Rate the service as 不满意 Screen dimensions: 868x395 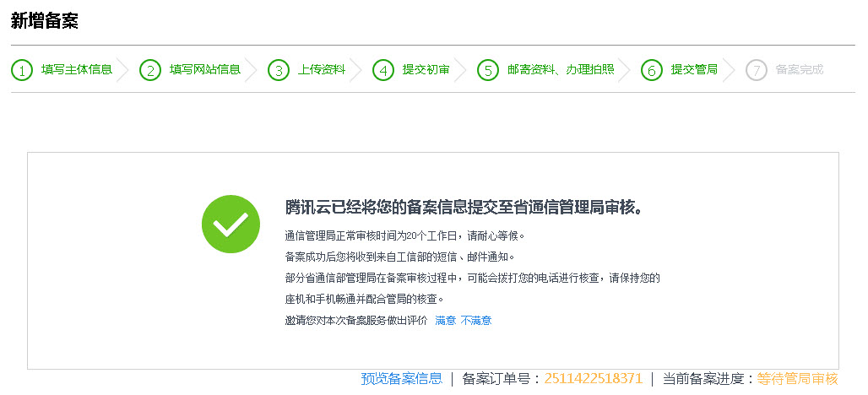(476, 321)
